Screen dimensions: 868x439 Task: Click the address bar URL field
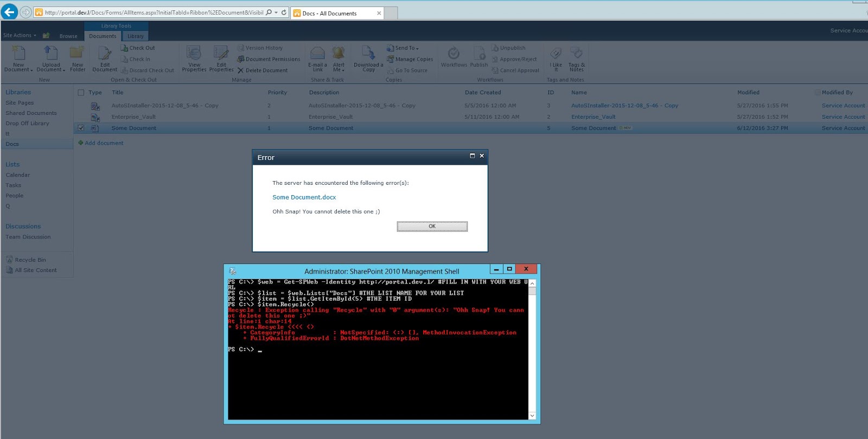click(154, 12)
